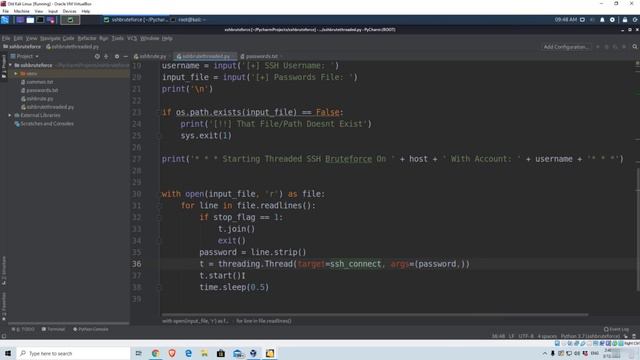Switch to the passwords.txt editor tab
Image resolution: width=640 pixels, height=360 pixels.
pyautogui.click(x=260, y=56)
